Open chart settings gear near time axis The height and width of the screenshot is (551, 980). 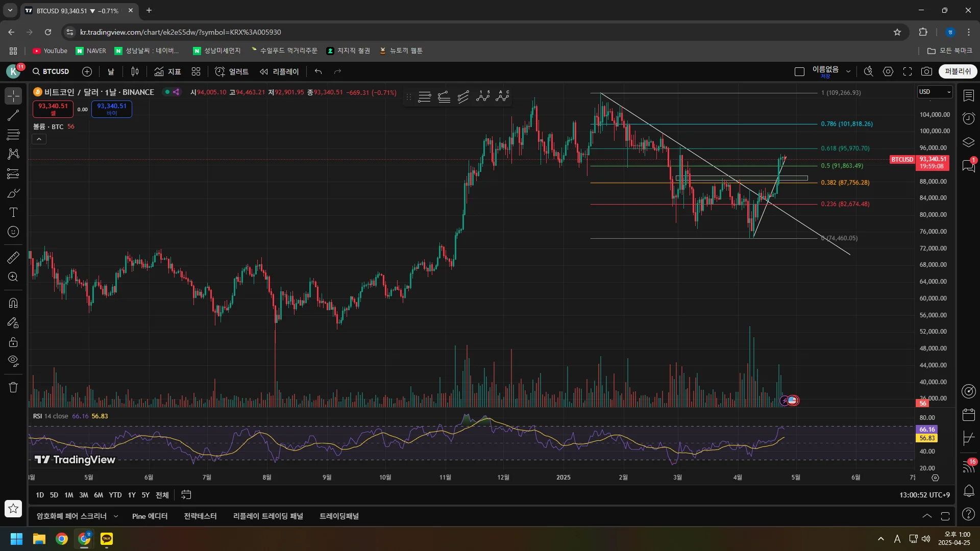pos(935,478)
